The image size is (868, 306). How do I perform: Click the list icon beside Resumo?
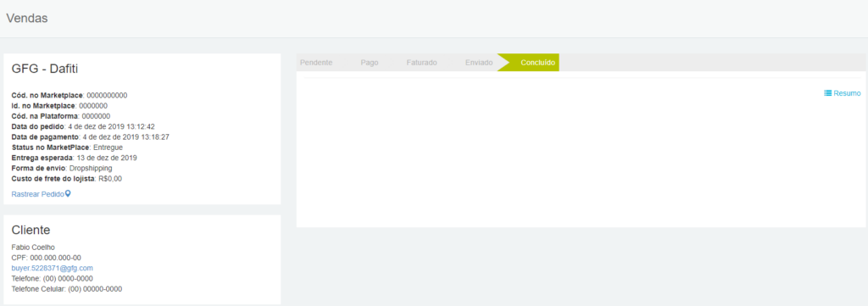827,93
